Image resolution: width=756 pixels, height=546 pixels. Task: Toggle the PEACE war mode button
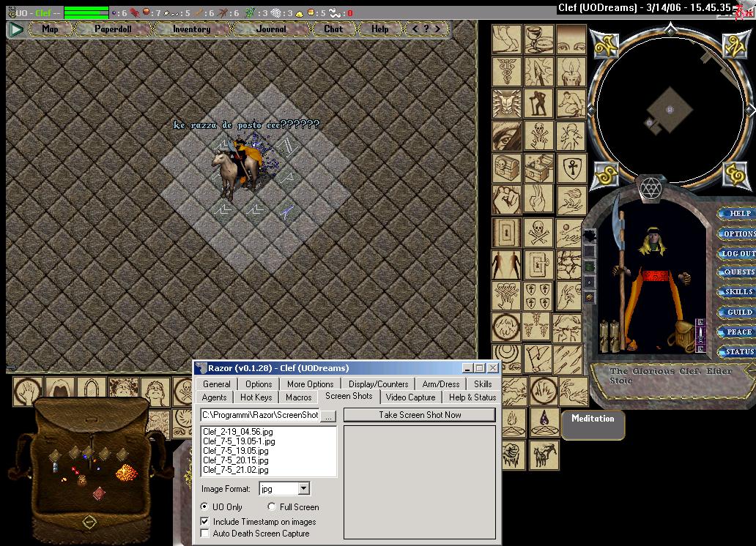[737, 332]
